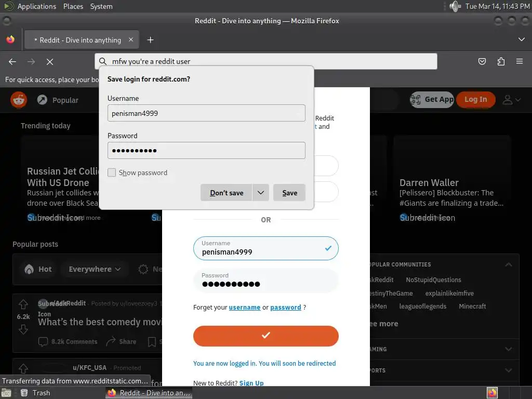Open the Extensions puzzle icon
This screenshot has height=399, width=532.
pos(501,61)
